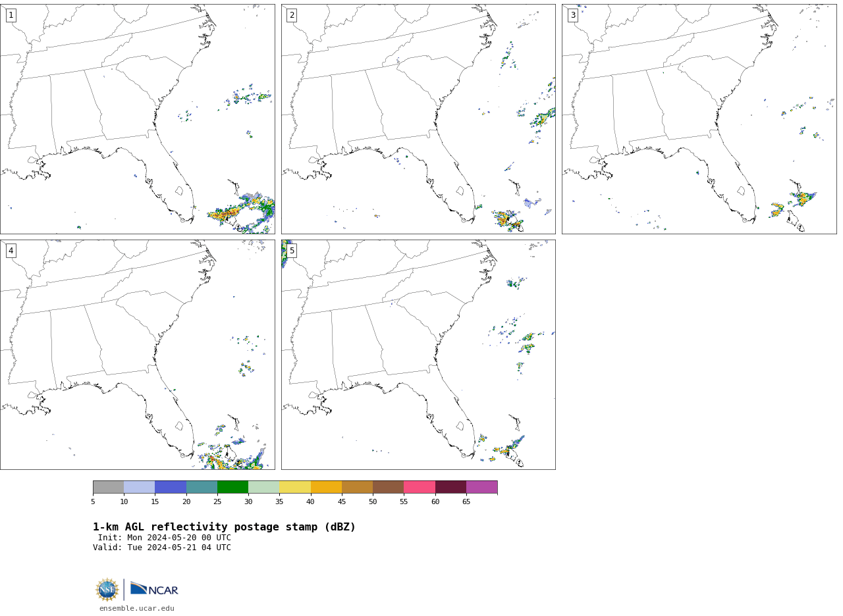Click the pale green 30-35 dBZ swatch
The width and height of the screenshot is (843, 616).
point(264,487)
